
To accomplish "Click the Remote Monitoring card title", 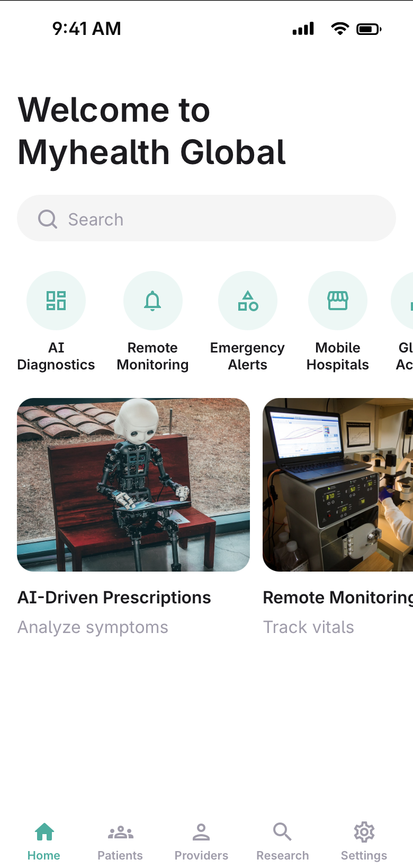I will (x=338, y=598).
